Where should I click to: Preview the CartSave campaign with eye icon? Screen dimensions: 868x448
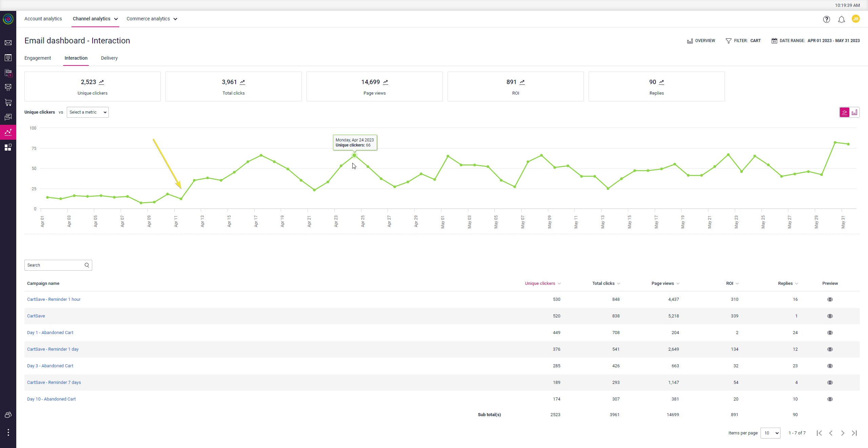(x=830, y=316)
